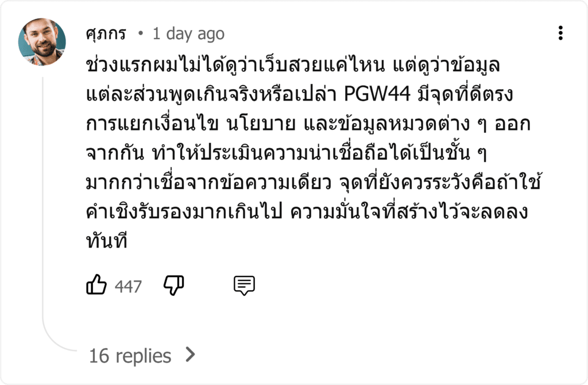Select the 447 like count
The width and height of the screenshot is (588, 385).
tap(128, 287)
